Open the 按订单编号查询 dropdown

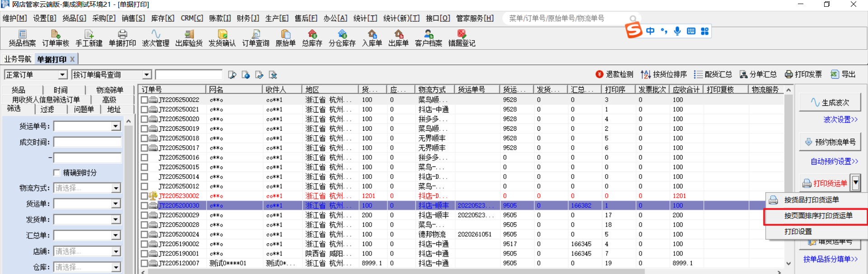point(147,75)
